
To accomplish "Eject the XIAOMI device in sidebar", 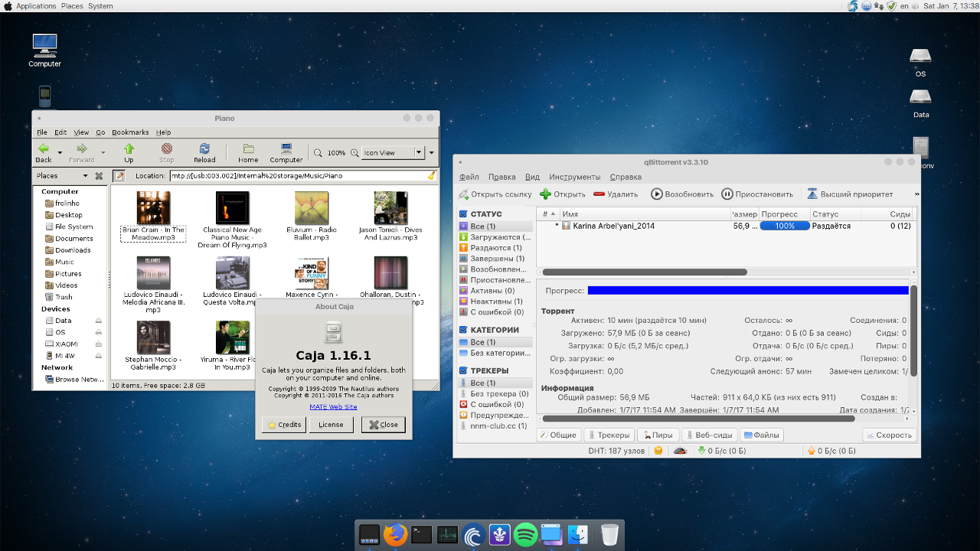I will click(98, 344).
